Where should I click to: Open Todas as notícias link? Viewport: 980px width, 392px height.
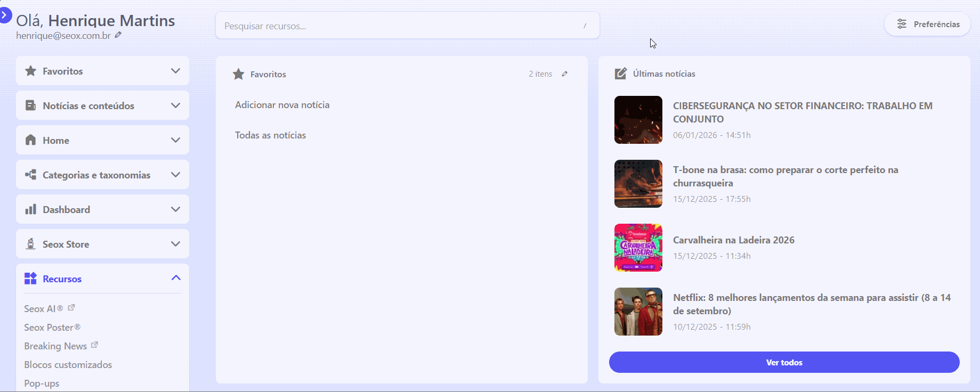click(271, 135)
